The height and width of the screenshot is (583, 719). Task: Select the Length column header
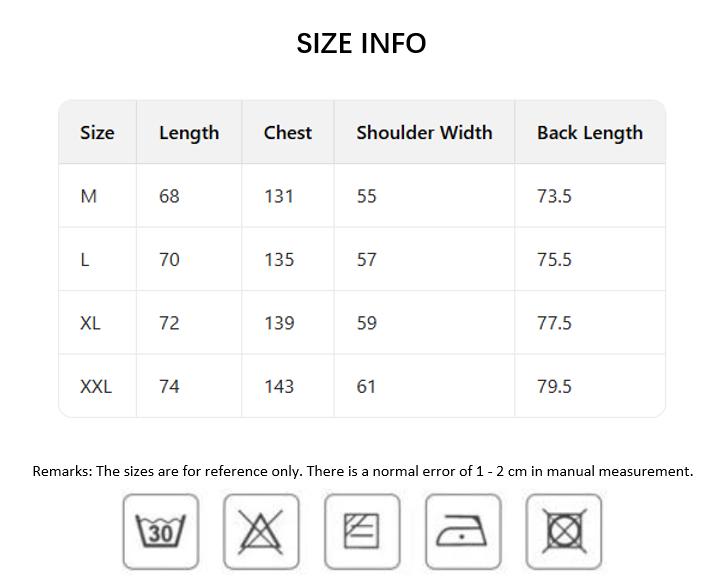pyautogui.click(x=189, y=133)
